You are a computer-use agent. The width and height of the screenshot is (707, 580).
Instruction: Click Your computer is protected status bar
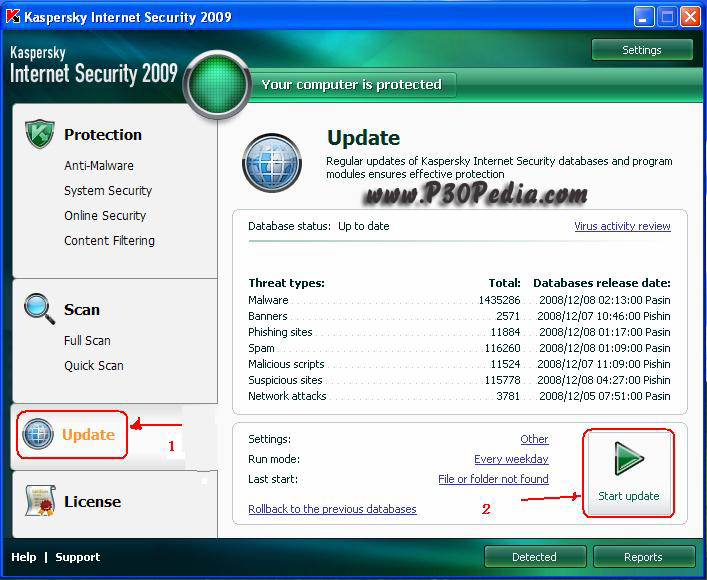[352, 84]
